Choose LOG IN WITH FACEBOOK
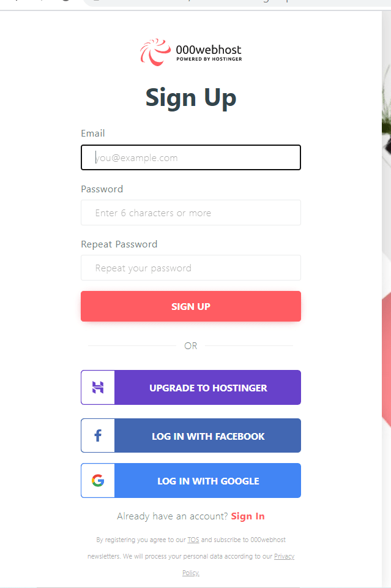 coord(191,435)
